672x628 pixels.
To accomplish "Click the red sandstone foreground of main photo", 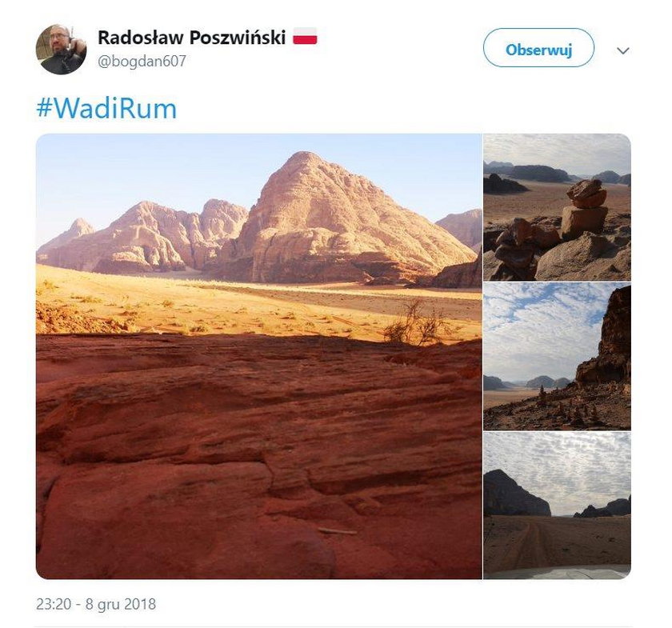I will pos(259,458).
